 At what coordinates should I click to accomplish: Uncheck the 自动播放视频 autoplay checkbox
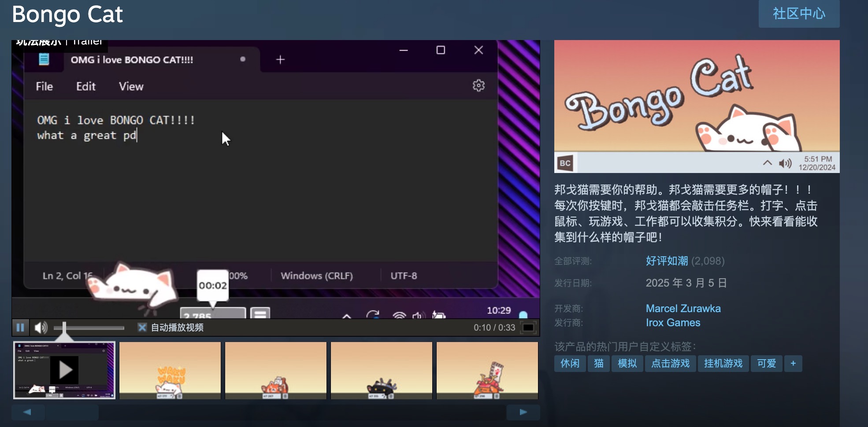click(142, 328)
